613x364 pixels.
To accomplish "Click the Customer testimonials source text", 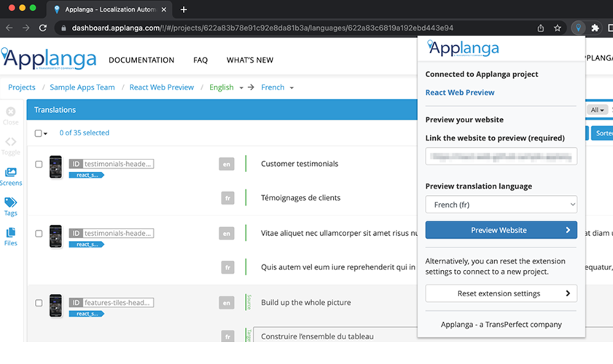I will (x=300, y=164).
